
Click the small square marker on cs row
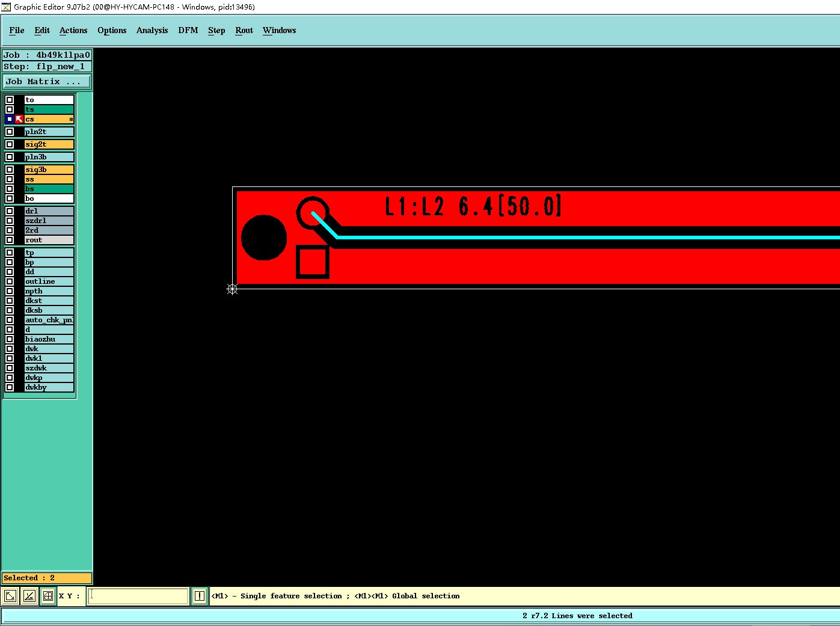pyautogui.click(x=71, y=119)
